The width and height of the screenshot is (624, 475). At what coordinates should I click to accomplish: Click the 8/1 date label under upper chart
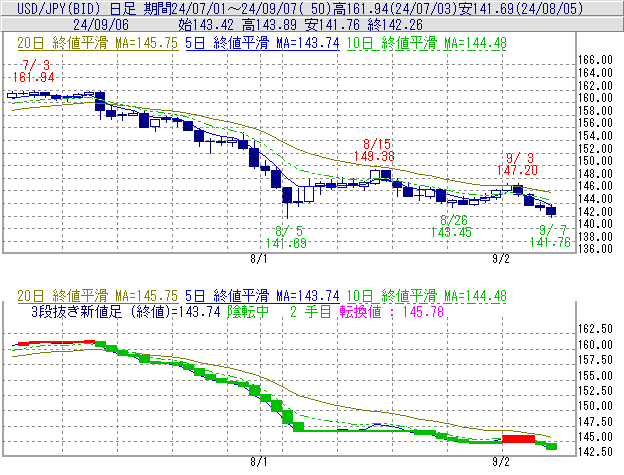[259, 259]
